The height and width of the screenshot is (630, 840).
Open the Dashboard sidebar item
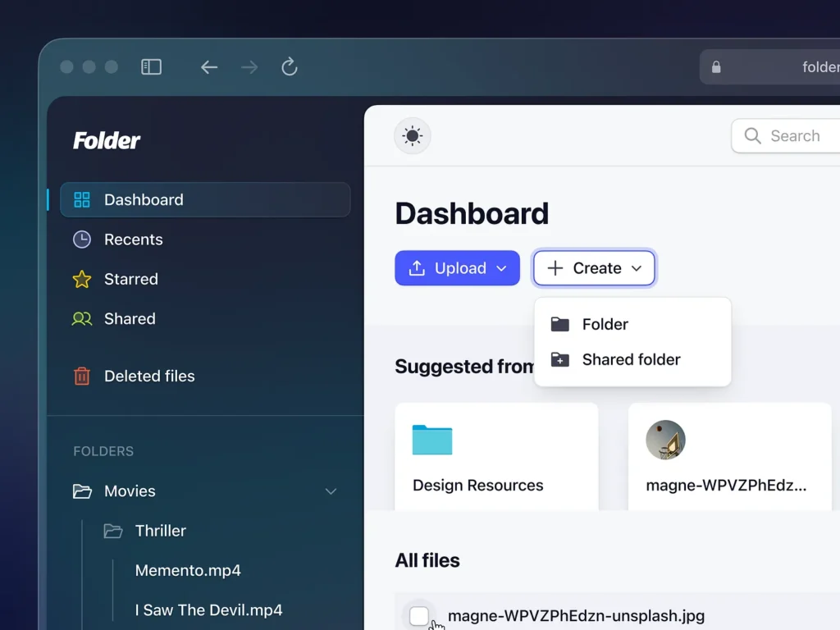(205, 200)
